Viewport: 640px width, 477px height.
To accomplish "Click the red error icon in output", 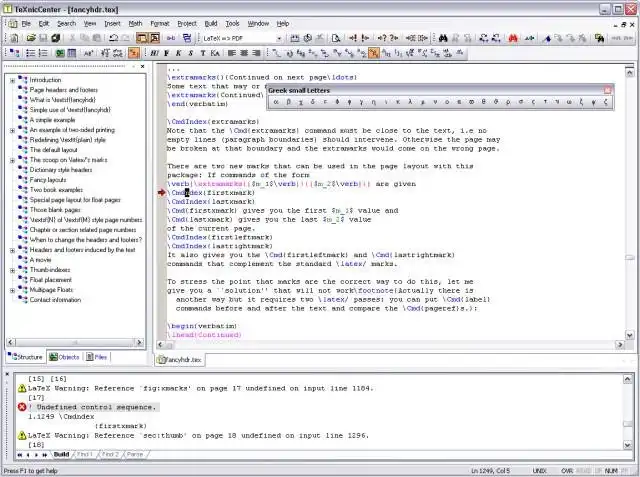I will [21, 407].
